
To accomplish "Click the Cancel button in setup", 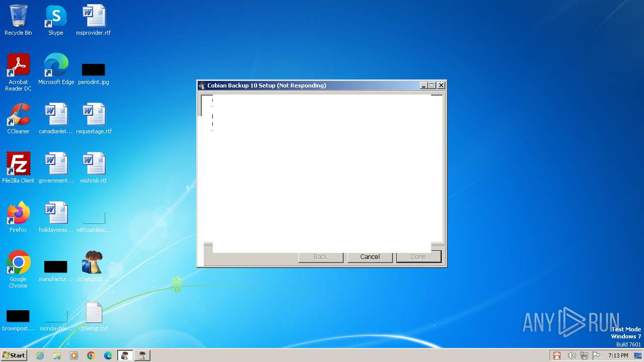I will pyautogui.click(x=370, y=257).
